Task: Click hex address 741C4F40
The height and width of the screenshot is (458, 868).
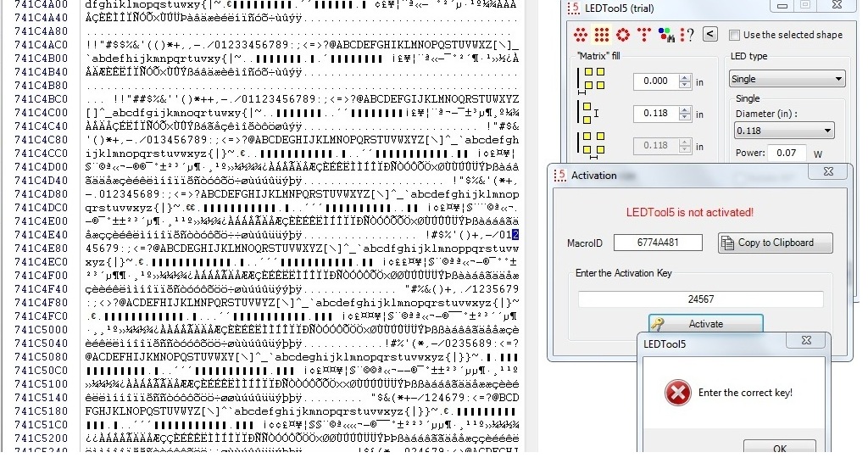Action: click(42, 289)
